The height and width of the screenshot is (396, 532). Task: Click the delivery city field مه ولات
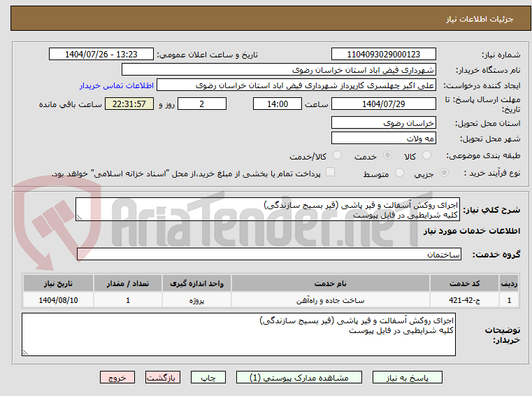tap(383, 139)
